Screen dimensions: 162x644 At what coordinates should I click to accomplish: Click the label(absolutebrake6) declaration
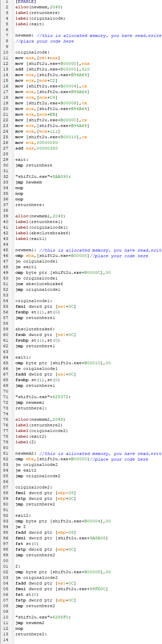pos(43,233)
